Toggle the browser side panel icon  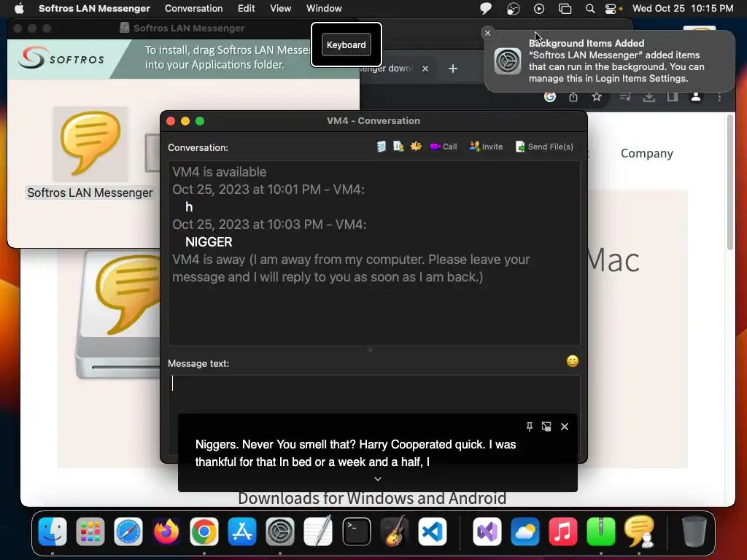(x=672, y=97)
